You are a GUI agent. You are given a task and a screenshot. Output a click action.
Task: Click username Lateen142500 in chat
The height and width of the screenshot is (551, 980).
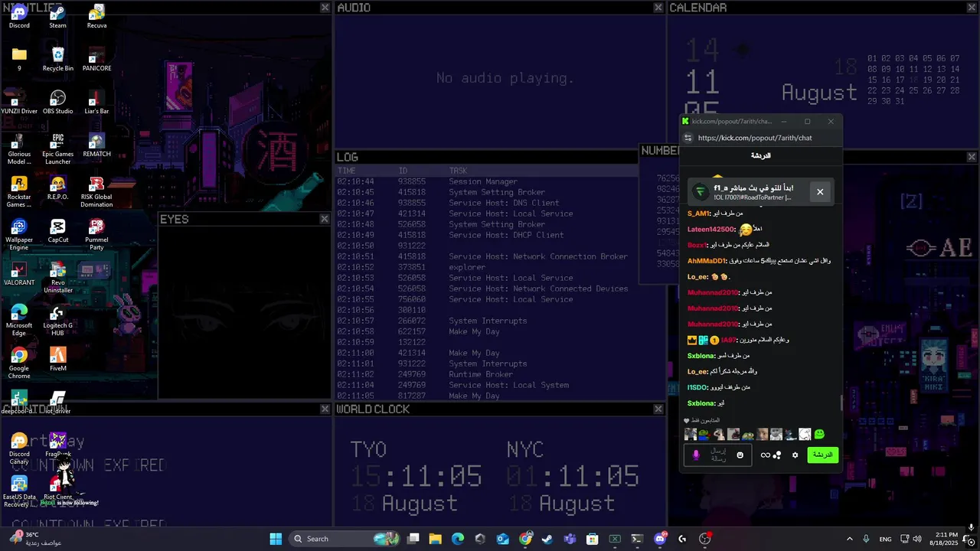[711, 229]
